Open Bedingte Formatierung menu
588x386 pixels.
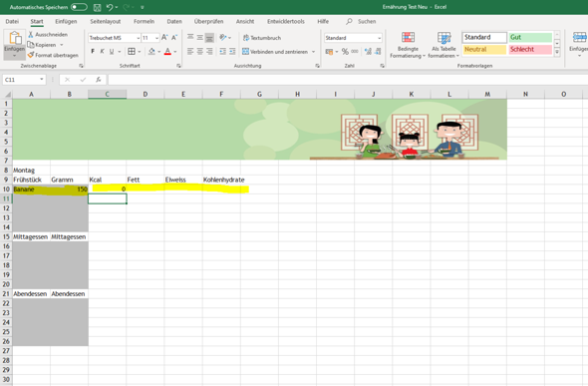[408, 45]
